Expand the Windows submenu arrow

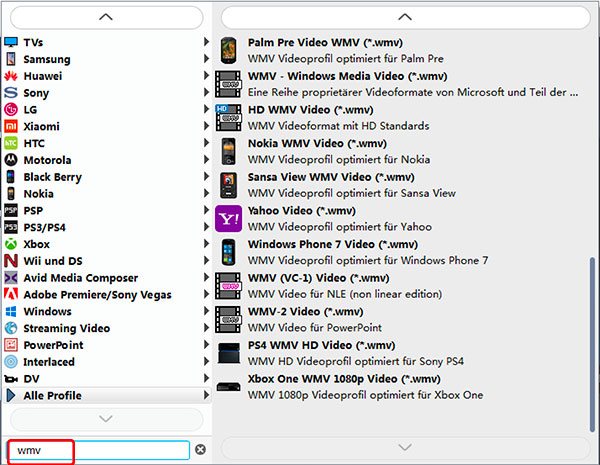206,311
